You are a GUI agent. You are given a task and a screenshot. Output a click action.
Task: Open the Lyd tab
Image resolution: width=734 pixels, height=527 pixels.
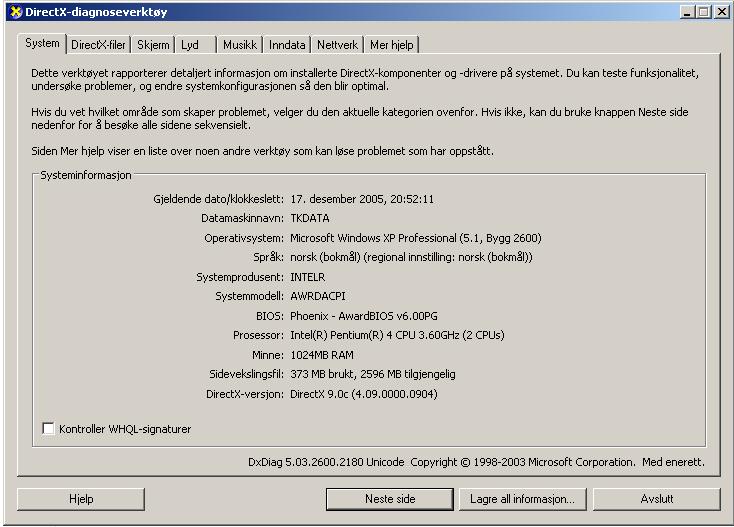[x=196, y=45]
